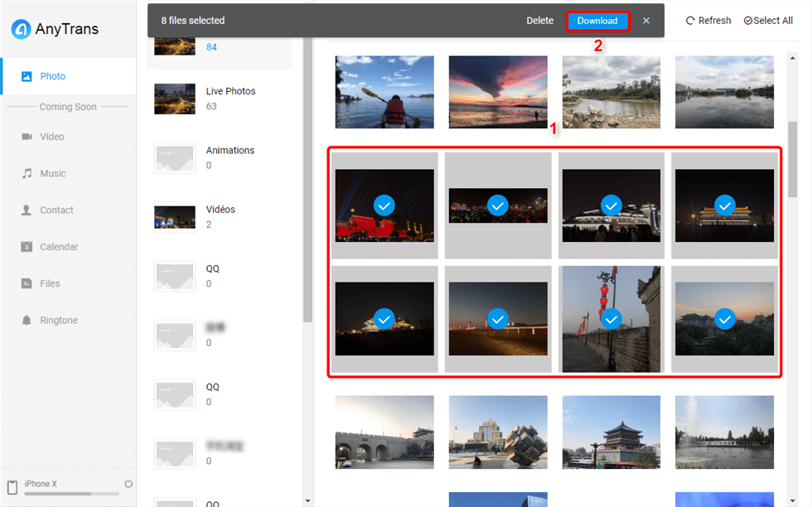
Task: Open the Photo section
Action: (68, 76)
